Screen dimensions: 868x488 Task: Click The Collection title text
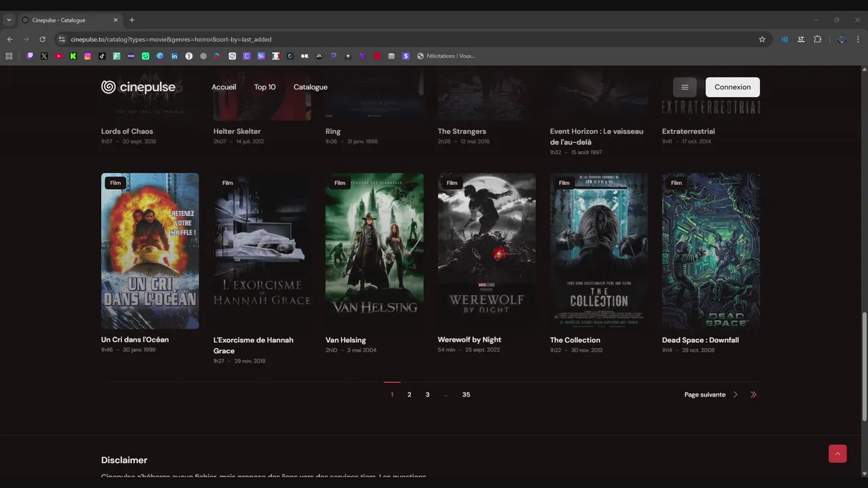click(x=575, y=340)
